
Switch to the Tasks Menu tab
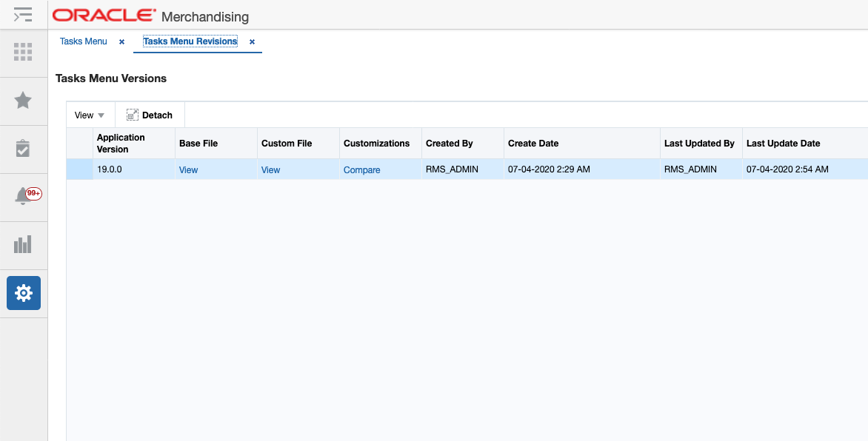click(84, 41)
